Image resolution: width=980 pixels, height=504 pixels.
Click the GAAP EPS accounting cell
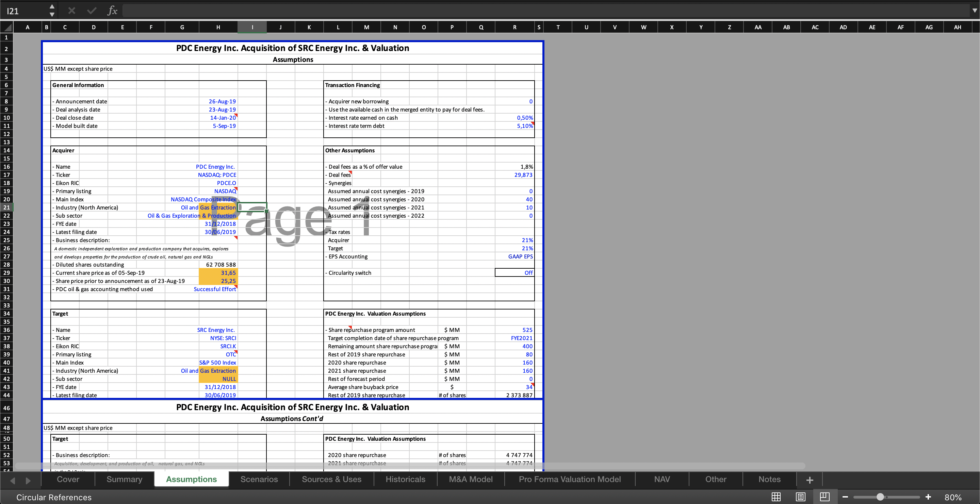click(515, 256)
